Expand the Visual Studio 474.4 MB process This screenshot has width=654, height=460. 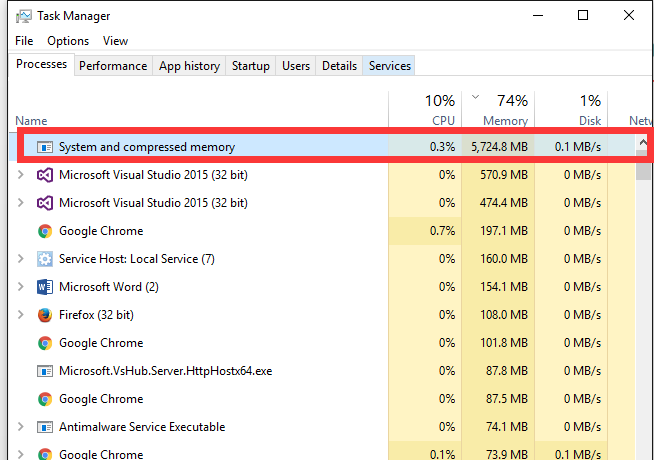[x=20, y=203]
